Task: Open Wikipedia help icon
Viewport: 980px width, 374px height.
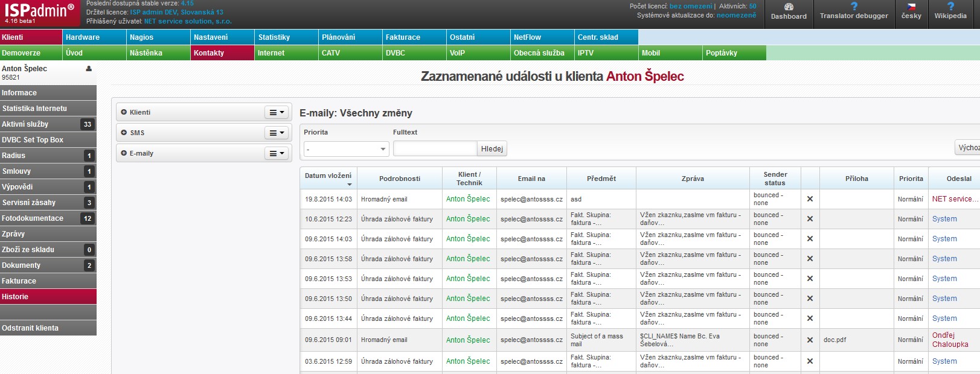Action: click(x=950, y=6)
